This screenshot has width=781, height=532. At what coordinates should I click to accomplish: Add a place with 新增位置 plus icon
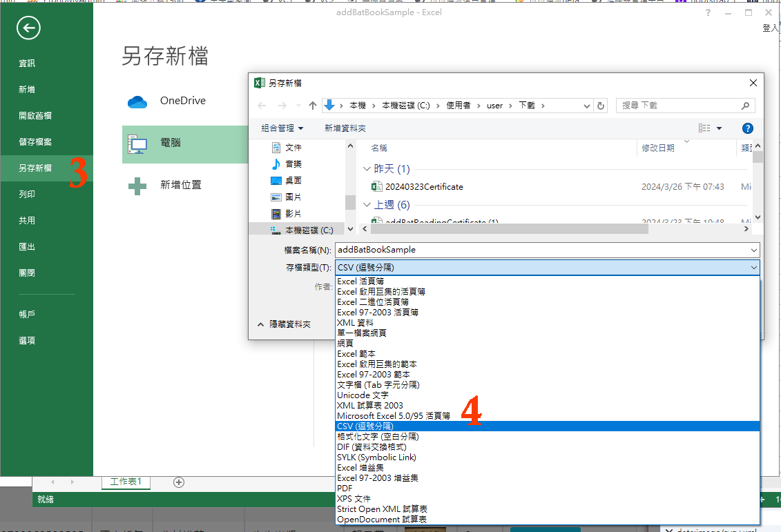tap(165, 185)
